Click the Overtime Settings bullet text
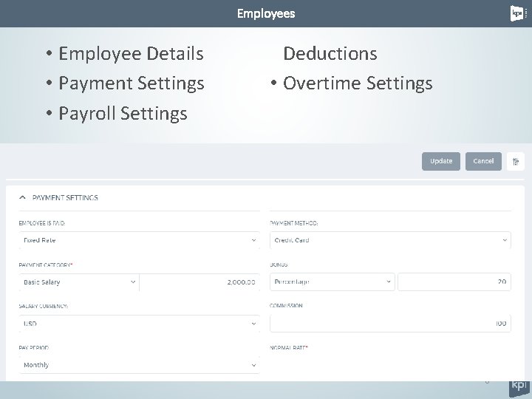Image resolution: width=532 pixels, height=399 pixels. pyautogui.click(x=358, y=83)
